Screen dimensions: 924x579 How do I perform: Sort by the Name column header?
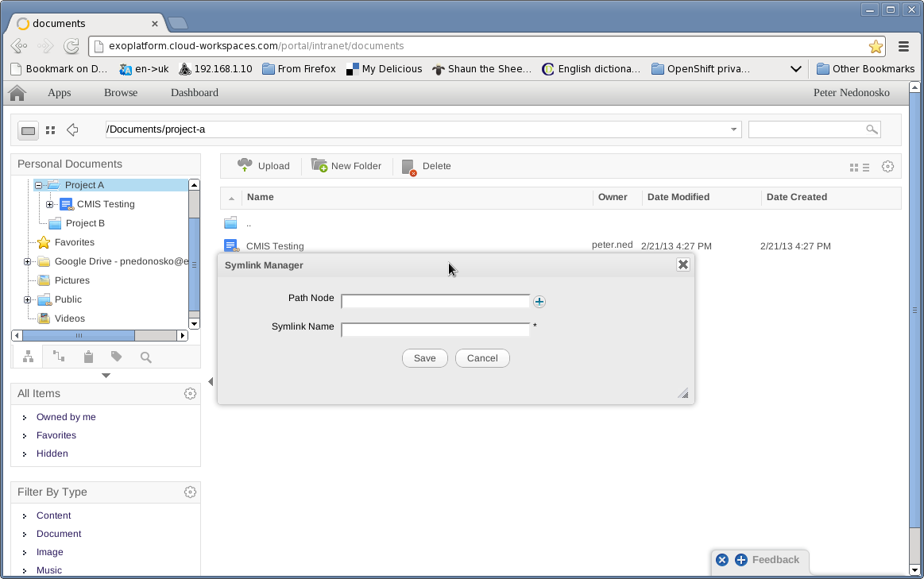click(260, 197)
